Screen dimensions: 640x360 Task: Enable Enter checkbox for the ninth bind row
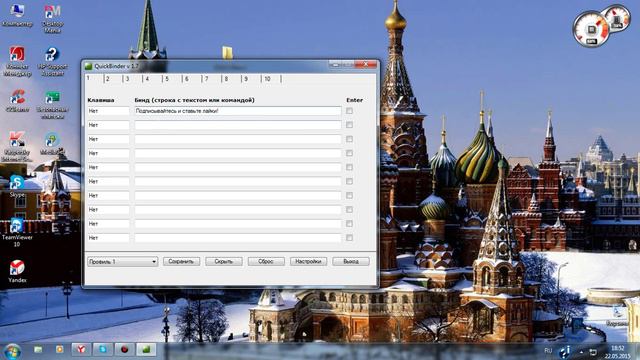pyautogui.click(x=349, y=224)
